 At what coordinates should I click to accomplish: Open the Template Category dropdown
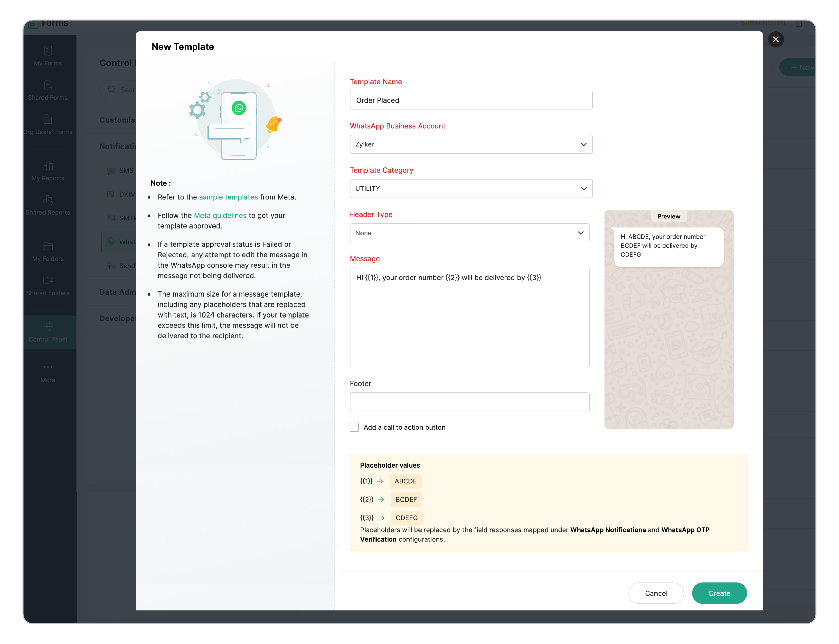point(471,189)
